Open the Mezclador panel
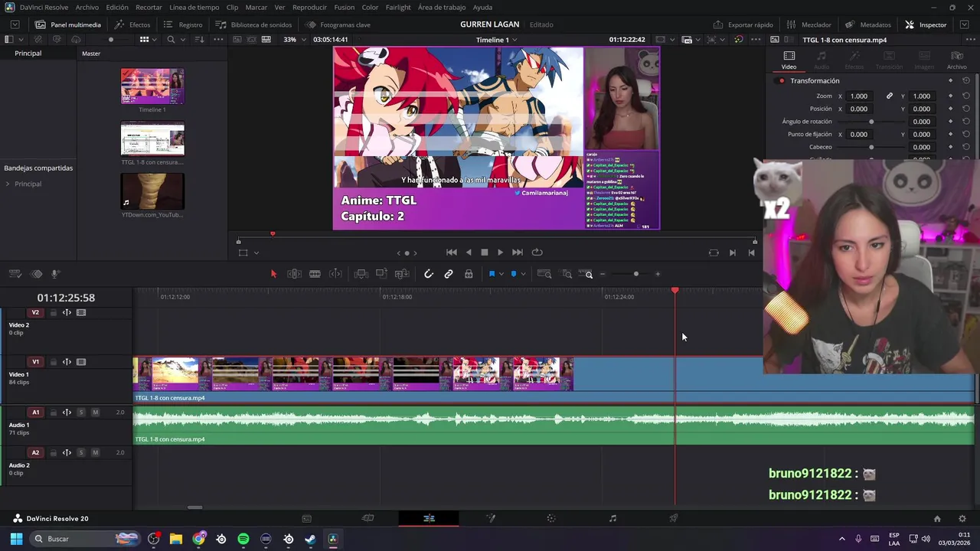This screenshot has height=551, width=980. tap(808, 24)
